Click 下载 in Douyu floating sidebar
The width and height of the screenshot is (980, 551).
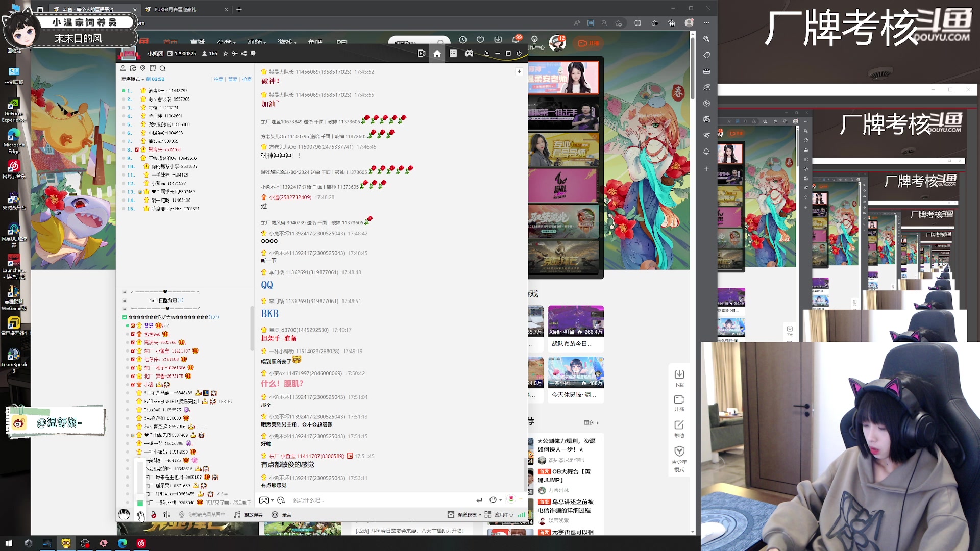click(679, 379)
